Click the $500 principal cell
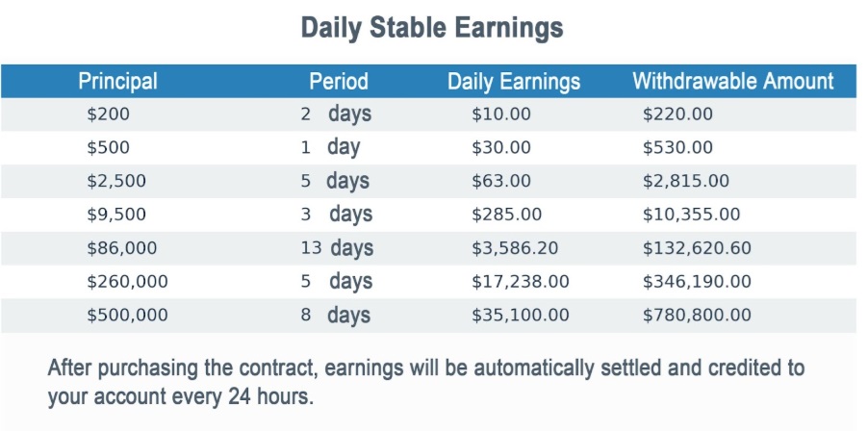Screen dimensions: 868x431 [x=108, y=148]
